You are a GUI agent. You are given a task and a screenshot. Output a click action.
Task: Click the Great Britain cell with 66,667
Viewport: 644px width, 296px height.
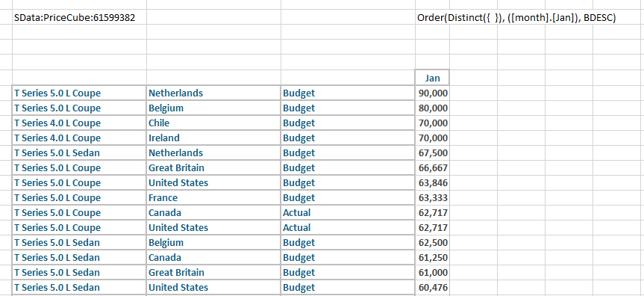[x=213, y=168]
